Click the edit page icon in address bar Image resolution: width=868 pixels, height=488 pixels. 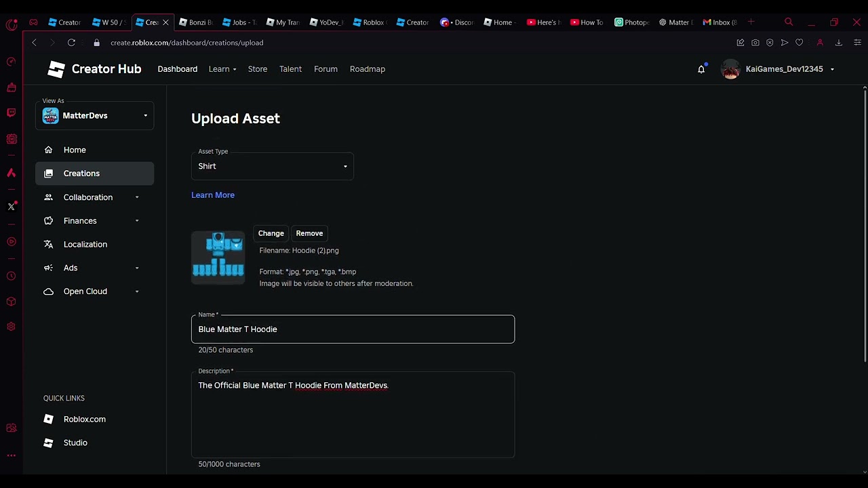(x=741, y=43)
